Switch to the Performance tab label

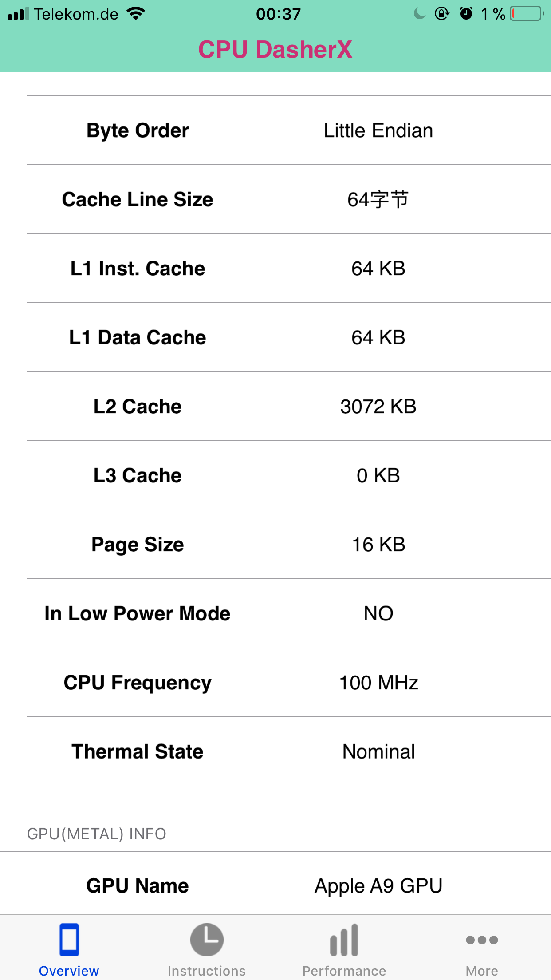pos(344,971)
